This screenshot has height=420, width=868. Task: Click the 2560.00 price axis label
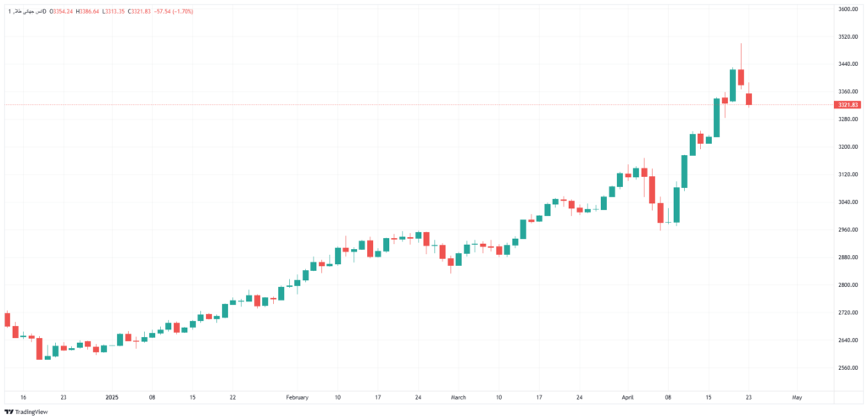(x=848, y=367)
